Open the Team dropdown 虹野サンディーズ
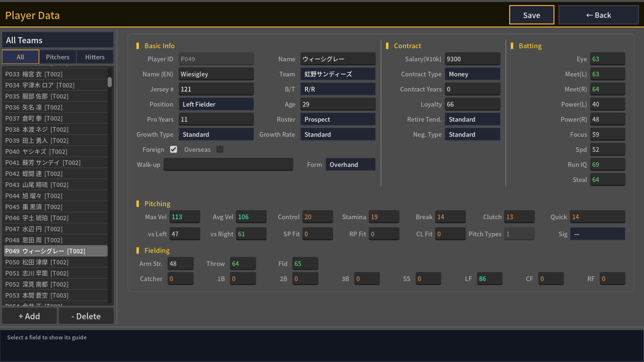Viewport: 644px width, 362px height. coord(338,74)
